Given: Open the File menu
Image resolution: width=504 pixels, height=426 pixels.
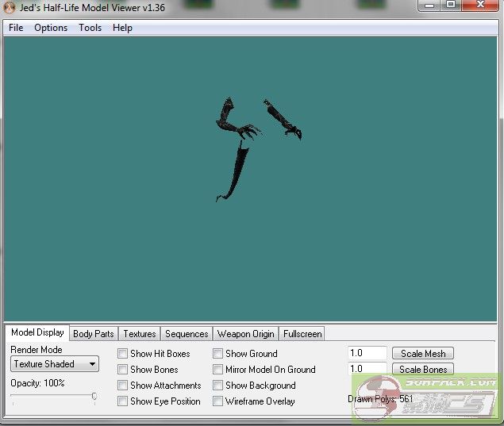Looking at the screenshot, I should coord(16,28).
